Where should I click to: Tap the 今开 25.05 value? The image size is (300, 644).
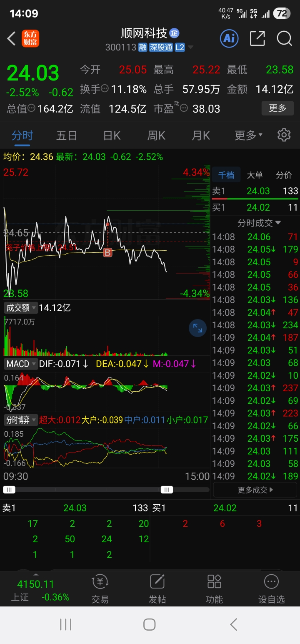click(133, 70)
